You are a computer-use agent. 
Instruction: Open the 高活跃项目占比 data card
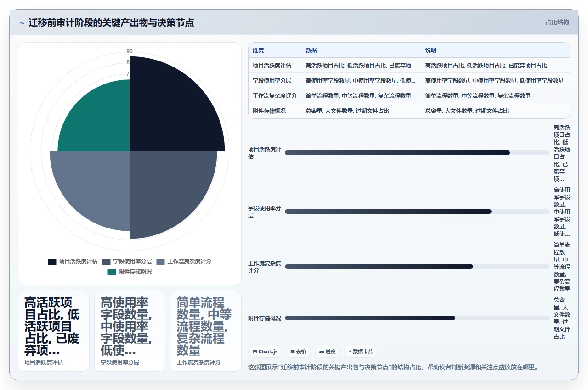[x=54, y=330]
